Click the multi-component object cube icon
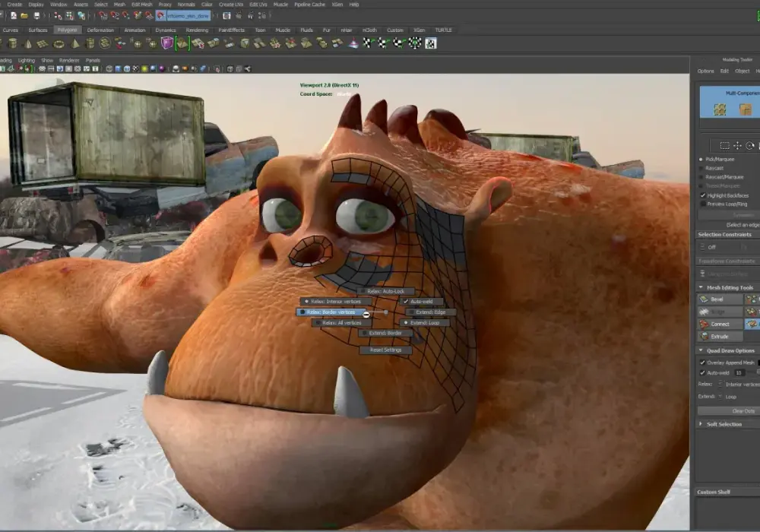Viewport: 760px width, 532px height. tap(745, 109)
